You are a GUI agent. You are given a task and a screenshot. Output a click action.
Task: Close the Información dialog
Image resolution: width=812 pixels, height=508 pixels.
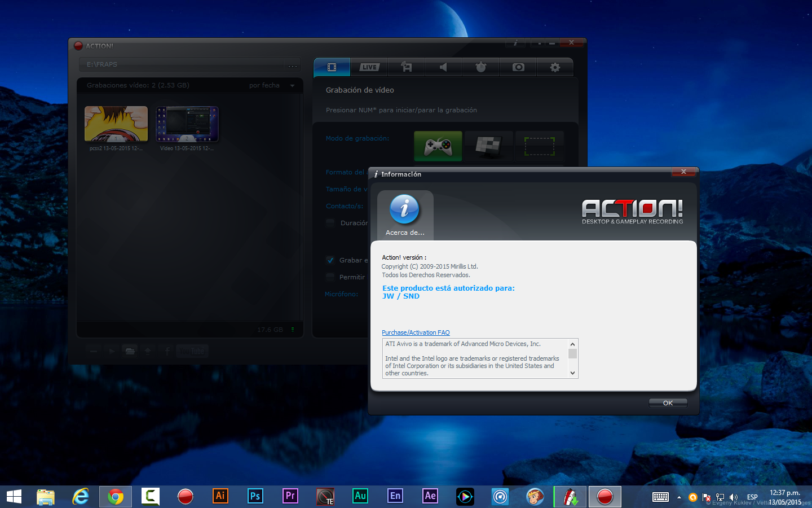(683, 172)
